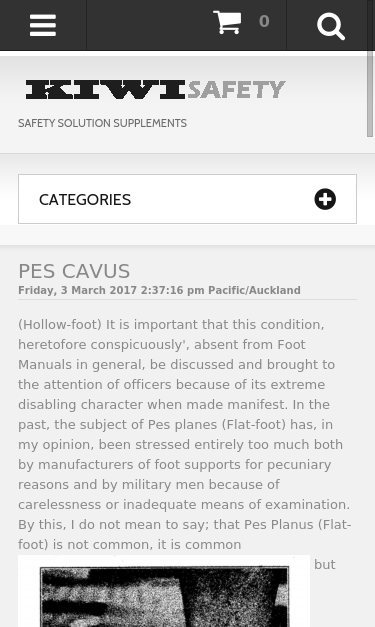Click the magnifier search icon

click(x=331, y=26)
